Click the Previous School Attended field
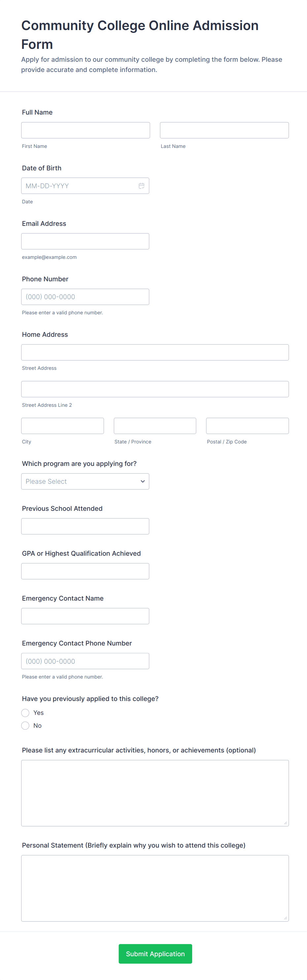307x980 pixels. pos(85,526)
